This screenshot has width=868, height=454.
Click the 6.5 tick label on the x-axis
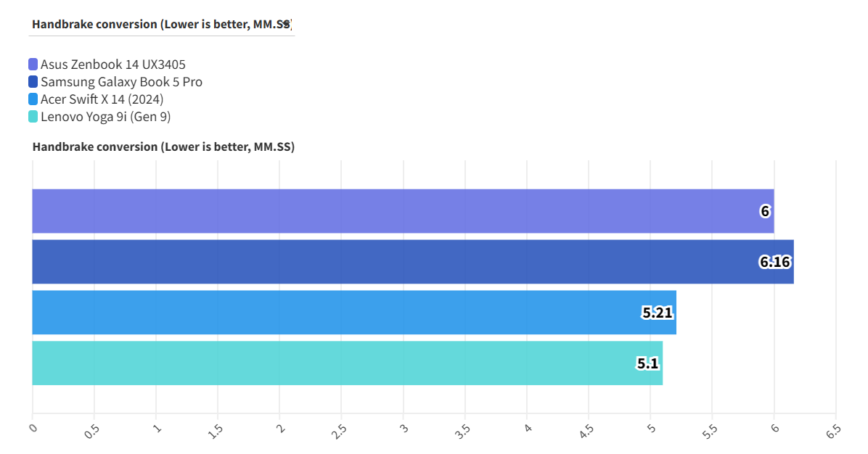834,431
